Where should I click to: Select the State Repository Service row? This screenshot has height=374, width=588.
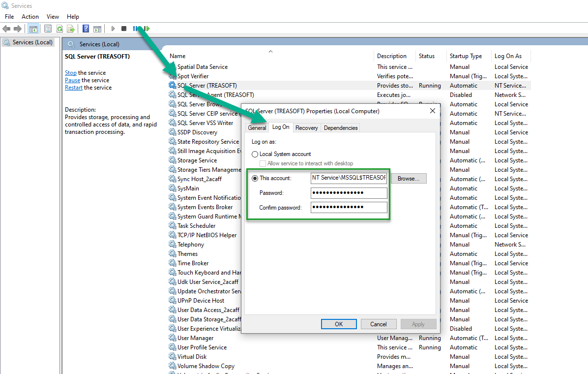point(208,142)
